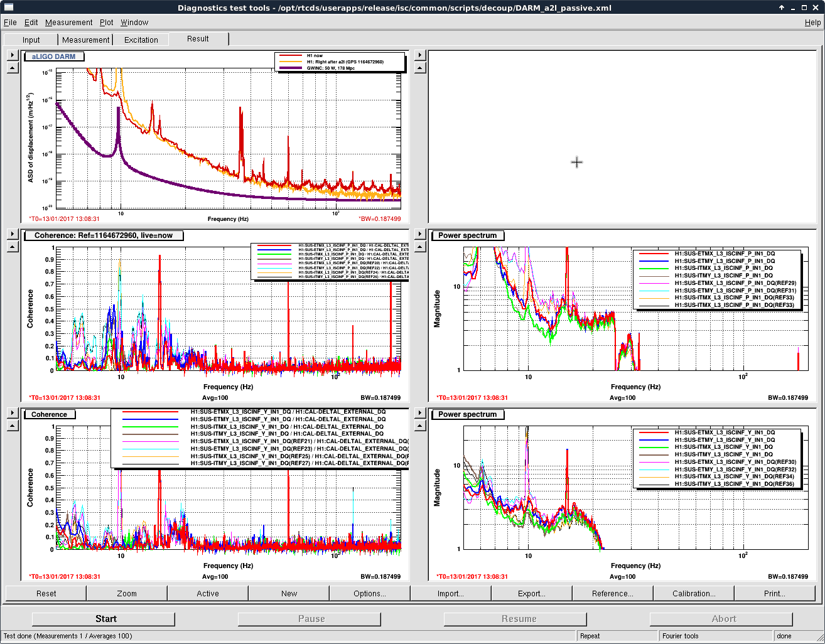Switch to the Input tab
The height and width of the screenshot is (644, 825).
pos(31,40)
